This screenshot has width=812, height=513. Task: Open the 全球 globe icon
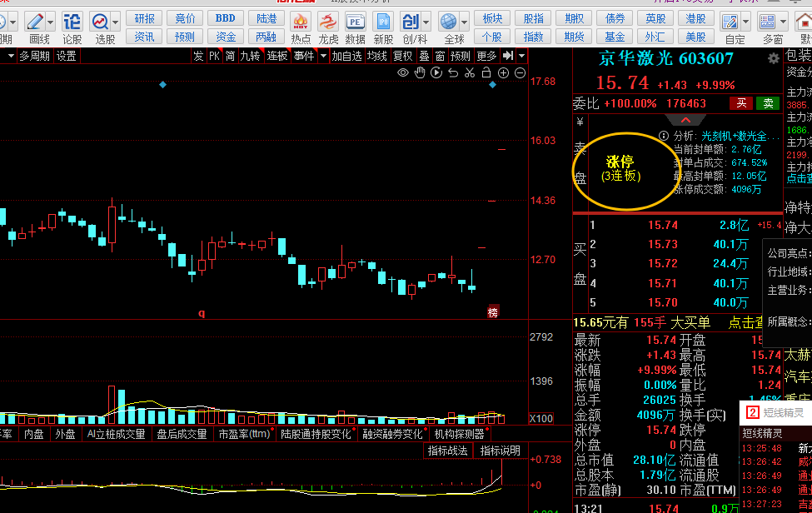point(448,22)
